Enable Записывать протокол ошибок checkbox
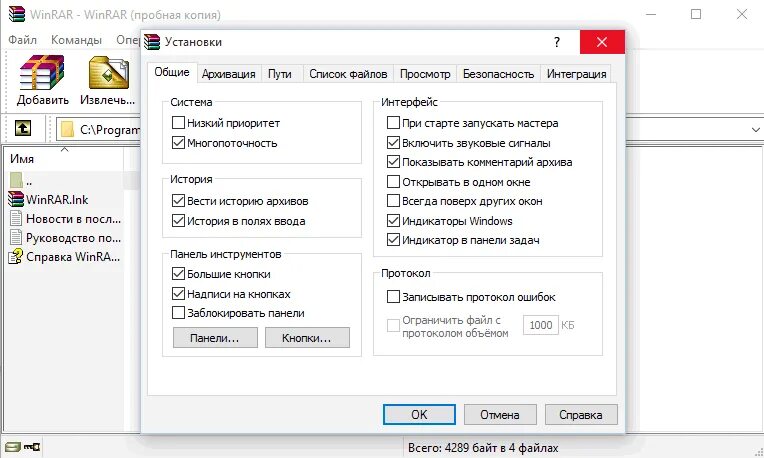The width and height of the screenshot is (764, 458). pos(393,297)
